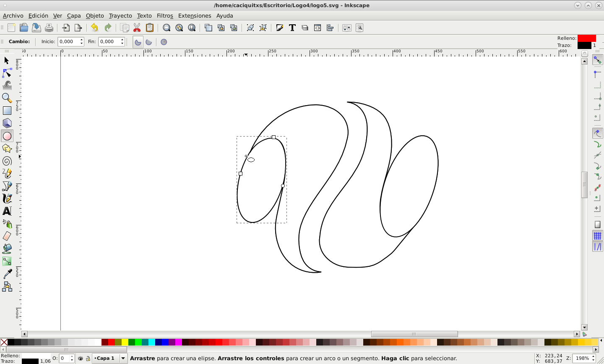
Task: Toggle snapping to guides
Action: point(597,247)
